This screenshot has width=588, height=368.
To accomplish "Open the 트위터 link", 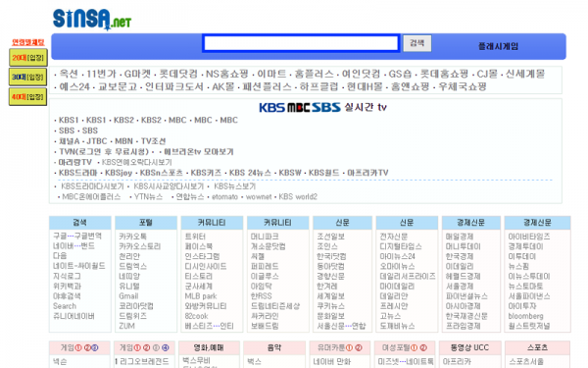I will click(x=195, y=237).
